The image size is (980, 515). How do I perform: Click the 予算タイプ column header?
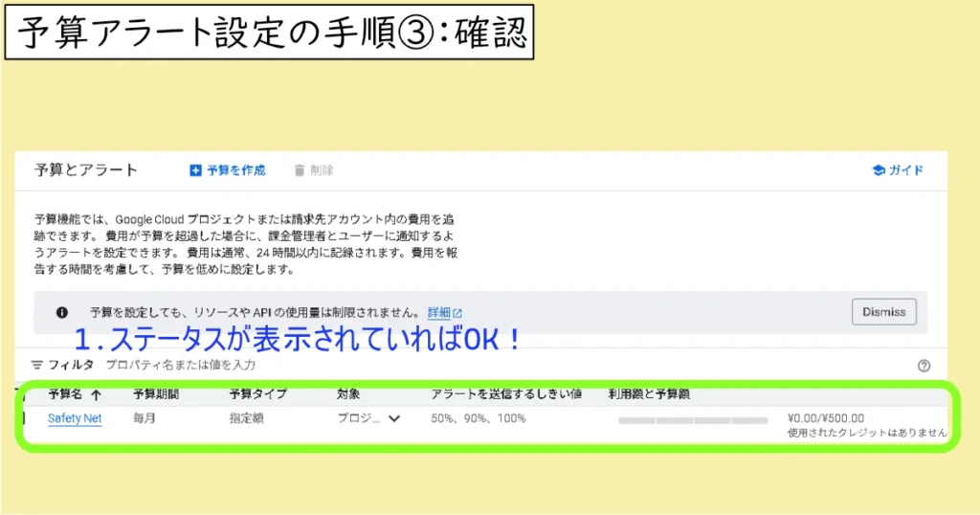coord(257,393)
